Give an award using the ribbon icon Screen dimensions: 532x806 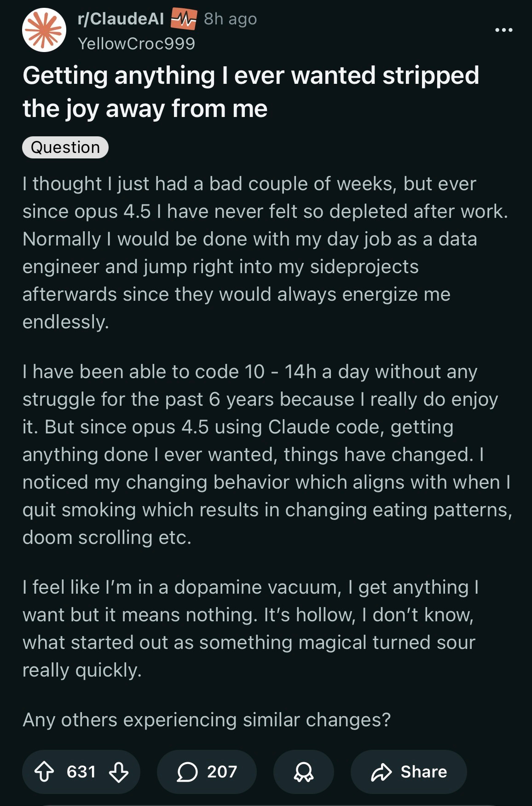point(303,772)
